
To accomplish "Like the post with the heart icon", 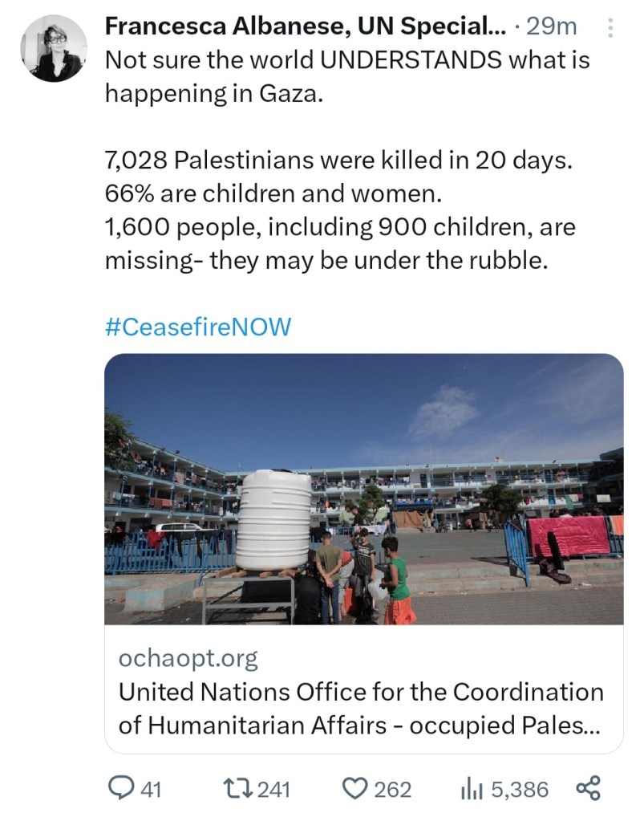I will click(354, 790).
